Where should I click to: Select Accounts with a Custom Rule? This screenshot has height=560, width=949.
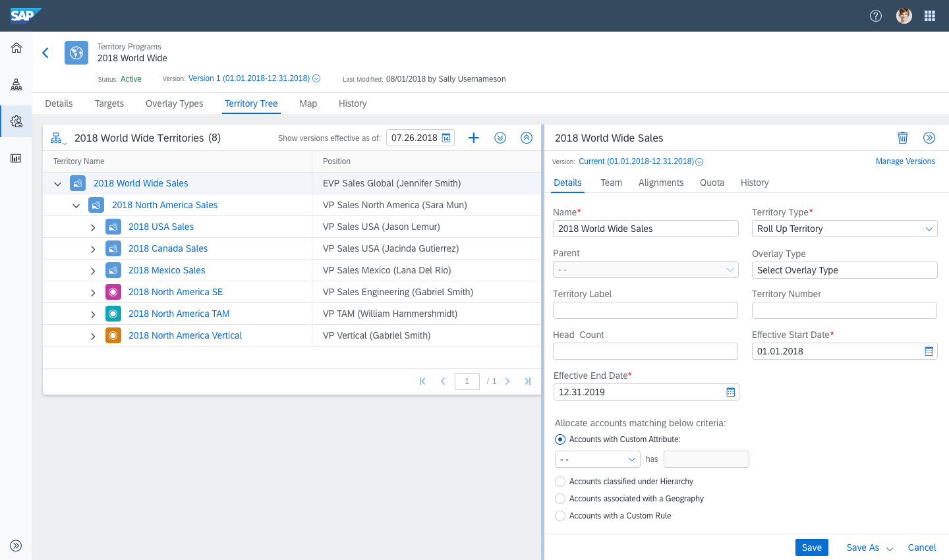coord(560,516)
